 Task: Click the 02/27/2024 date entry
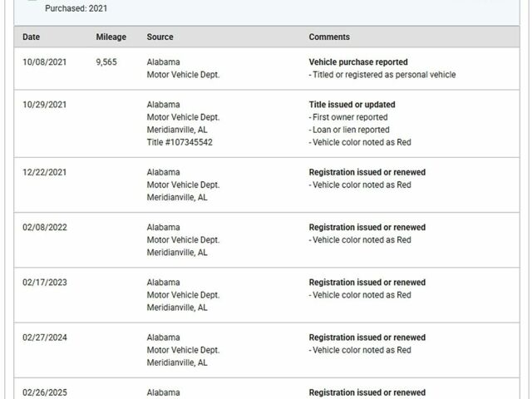45,337
